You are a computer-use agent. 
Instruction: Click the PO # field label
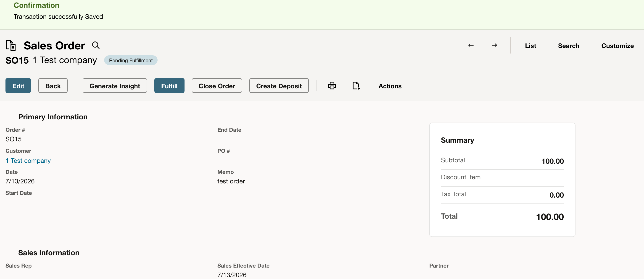pyautogui.click(x=223, y=151)
